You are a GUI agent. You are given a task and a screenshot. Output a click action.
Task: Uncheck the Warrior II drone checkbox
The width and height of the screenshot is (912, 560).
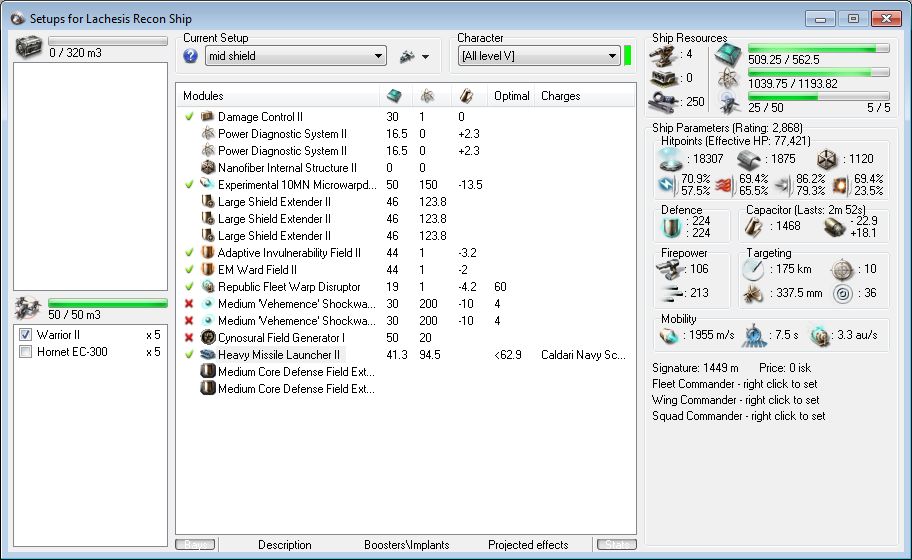26,334
